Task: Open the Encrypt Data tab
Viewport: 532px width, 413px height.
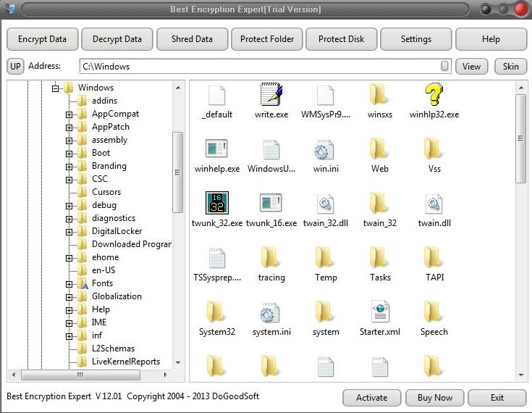Action: (43, 39)
